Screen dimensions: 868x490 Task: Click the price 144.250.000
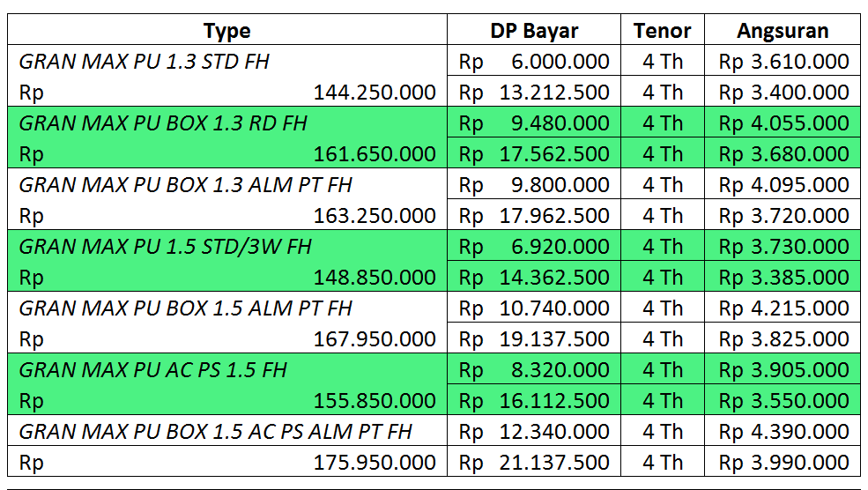coord(375,93)
